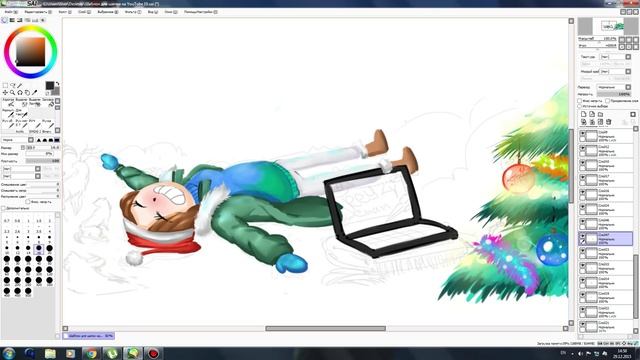Image resolution: width=640 pixels, height=360 pixels.
Task: Toggle the RGB slider panel icon
Action: [12, 20]
